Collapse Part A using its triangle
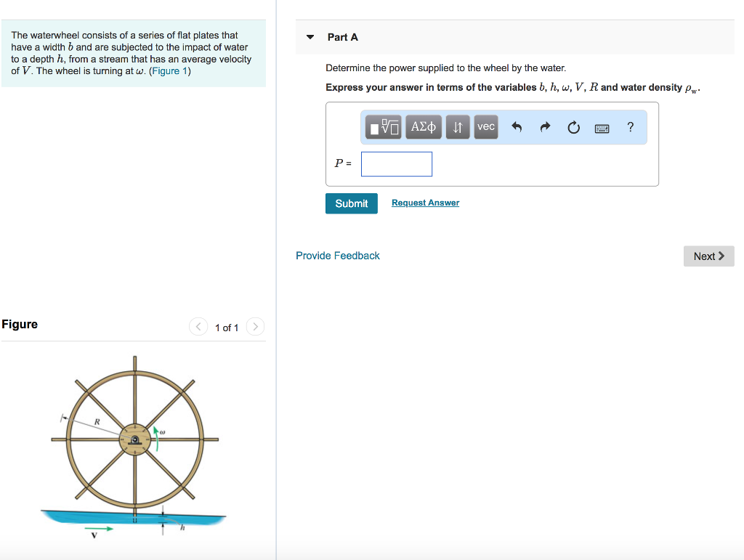Screen dimensions: 744x560 tap(310, 36)
